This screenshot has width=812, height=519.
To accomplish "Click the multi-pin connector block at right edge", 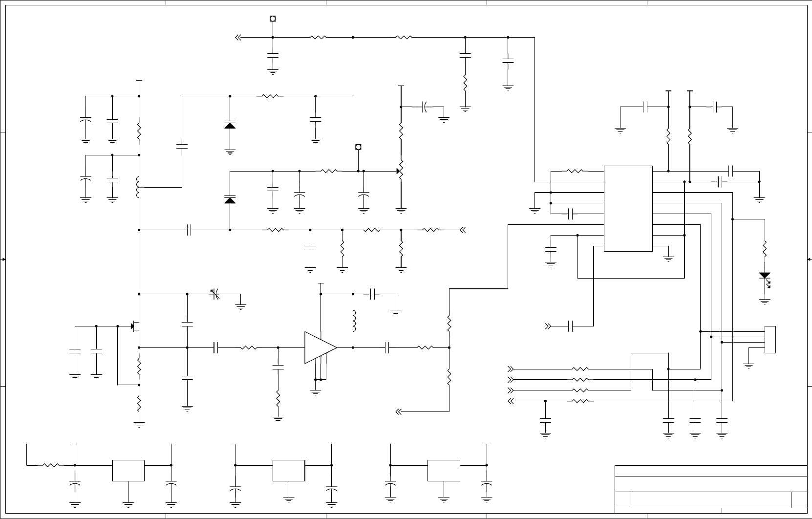I will pos(770,340).
